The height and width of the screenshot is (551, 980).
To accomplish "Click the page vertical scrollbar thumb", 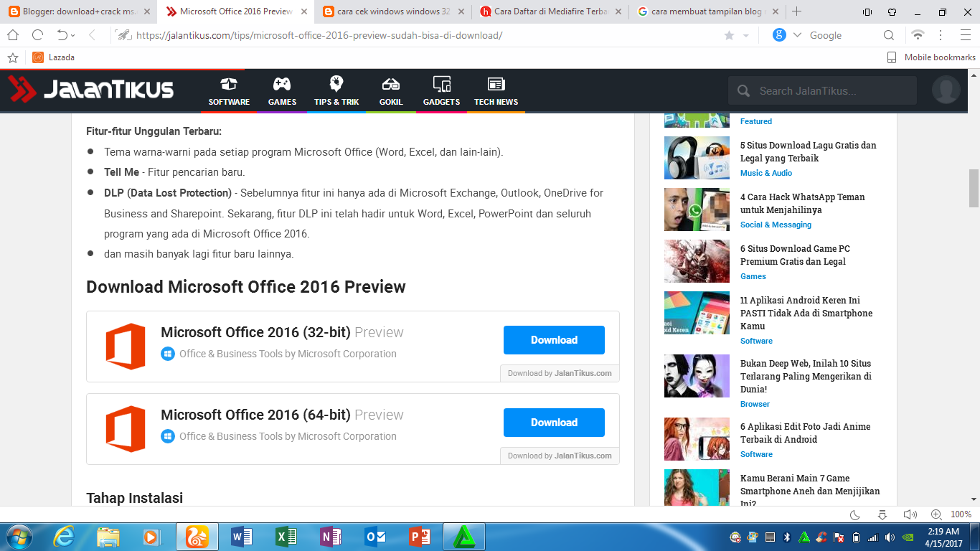I will (974, 188).
